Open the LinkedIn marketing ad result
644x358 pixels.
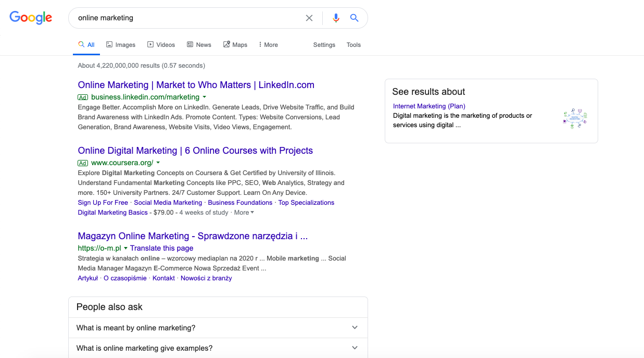click(x=195, y=85)
